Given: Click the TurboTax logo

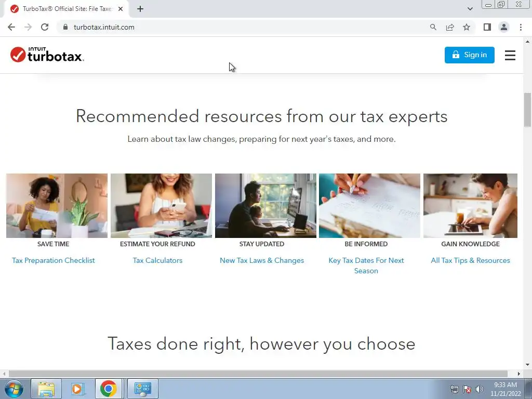Looking at the screenshot, I should click(x=47, y=55).
